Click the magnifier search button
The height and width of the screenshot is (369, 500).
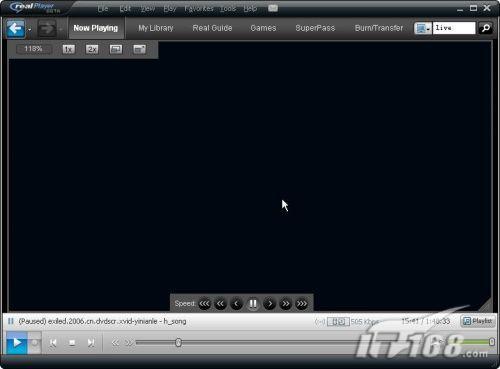[486, 28]
